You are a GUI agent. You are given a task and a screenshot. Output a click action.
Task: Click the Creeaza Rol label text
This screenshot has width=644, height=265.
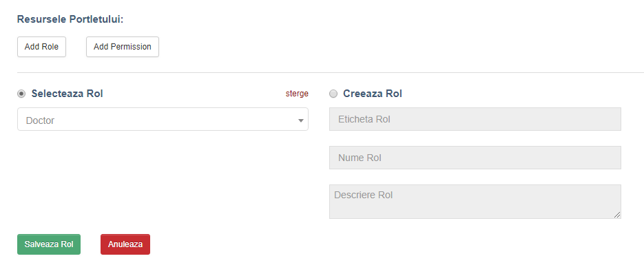(x=373, y=94)
